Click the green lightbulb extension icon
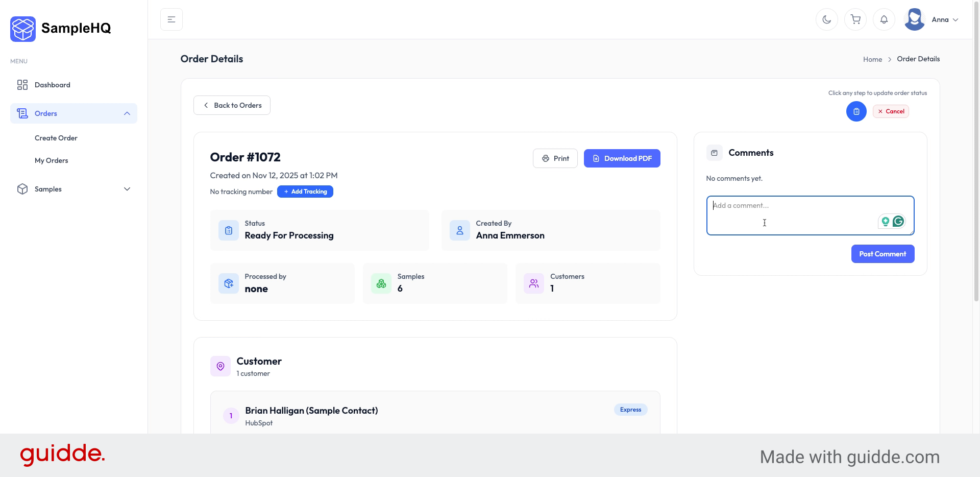Viewport: 980px width, 477px height. coord(886,221)
